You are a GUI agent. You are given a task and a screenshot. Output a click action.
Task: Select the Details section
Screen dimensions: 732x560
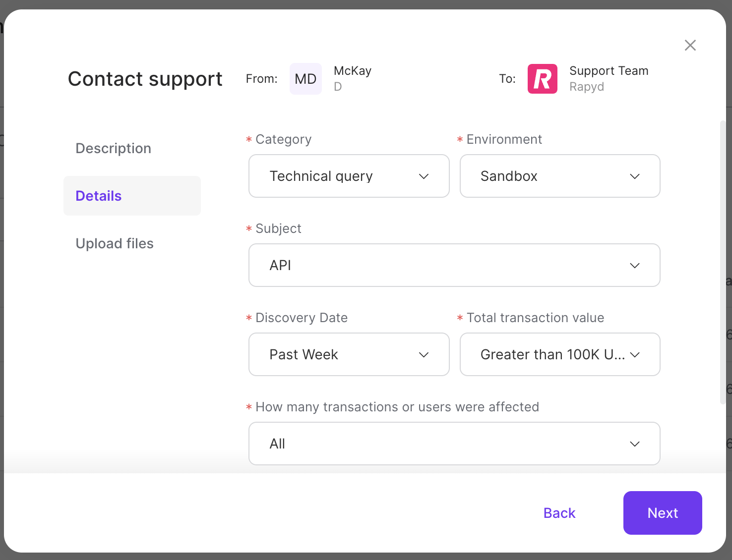tap(98, 196)
